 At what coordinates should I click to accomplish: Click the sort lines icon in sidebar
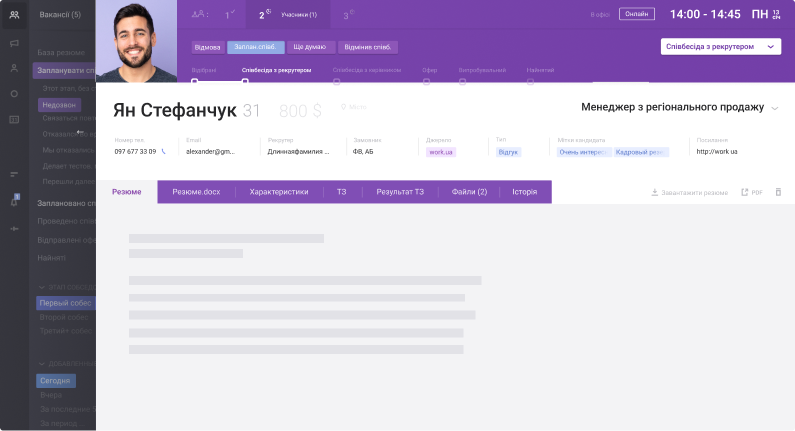point(14,174)
